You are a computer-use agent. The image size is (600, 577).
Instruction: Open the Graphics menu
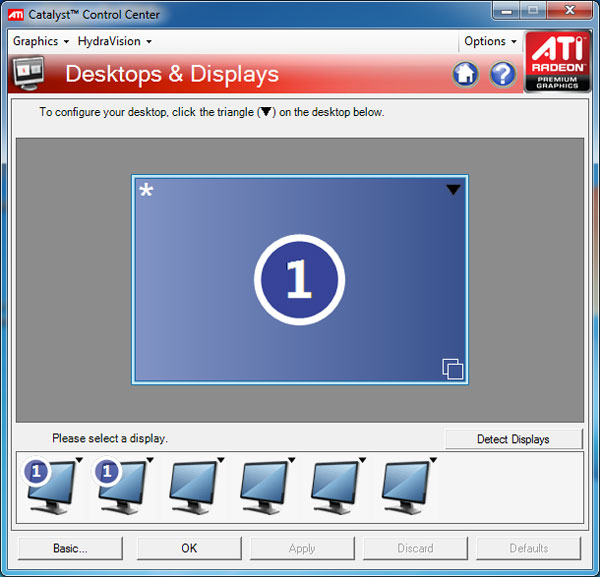point(41,41)
